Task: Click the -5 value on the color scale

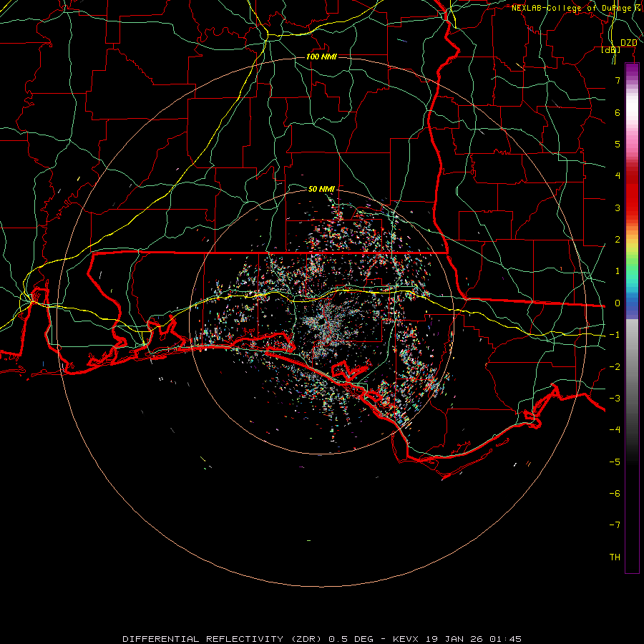Action: 615,462
